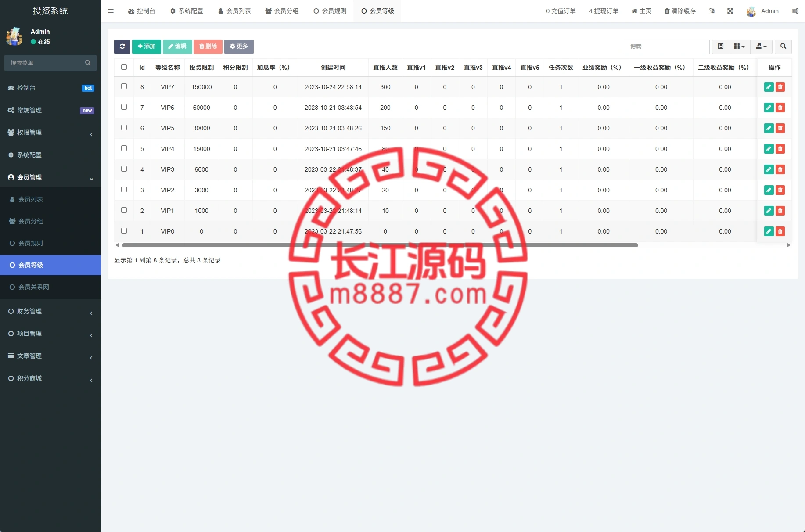This screenshot has width=805, height=532.
Task: Open the export data dropdown
Action: [x=761, y=47]
